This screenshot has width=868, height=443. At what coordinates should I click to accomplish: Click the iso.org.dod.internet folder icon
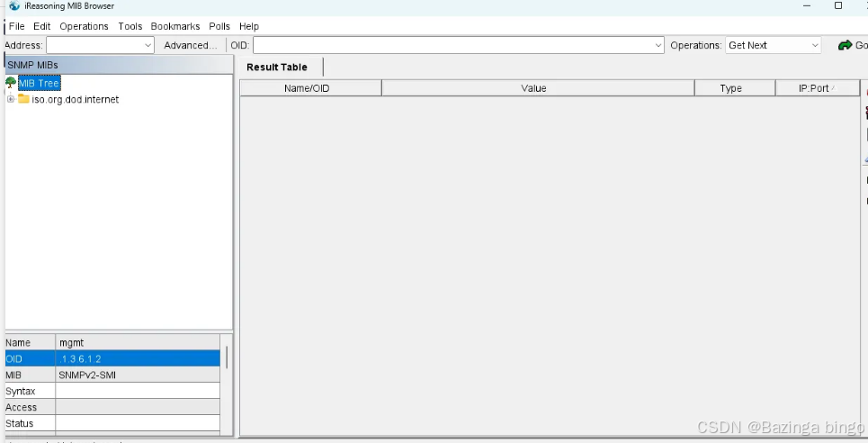click(x=23, y=99)
